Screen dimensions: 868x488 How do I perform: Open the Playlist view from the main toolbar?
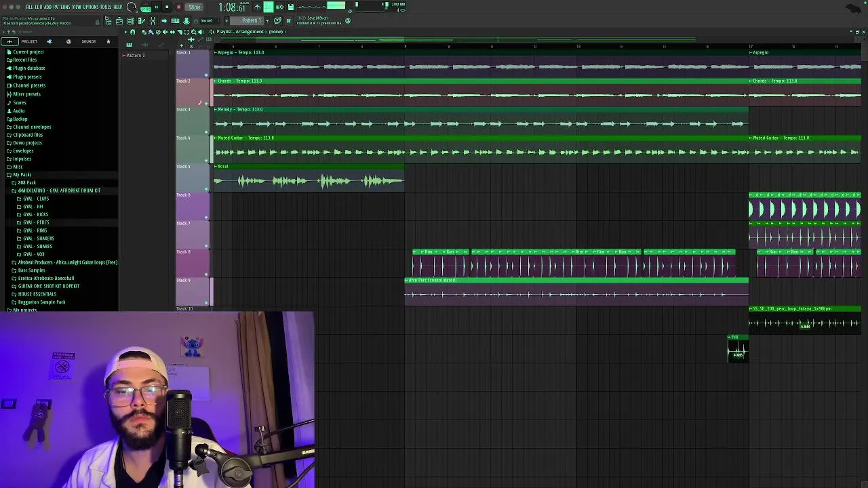coord(119,21)
